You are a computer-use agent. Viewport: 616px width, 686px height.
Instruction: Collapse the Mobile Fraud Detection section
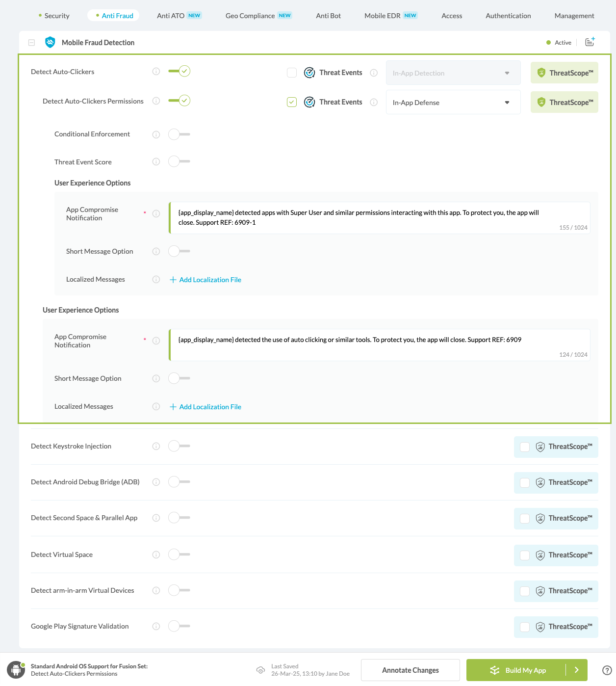(x=31, y=42)
